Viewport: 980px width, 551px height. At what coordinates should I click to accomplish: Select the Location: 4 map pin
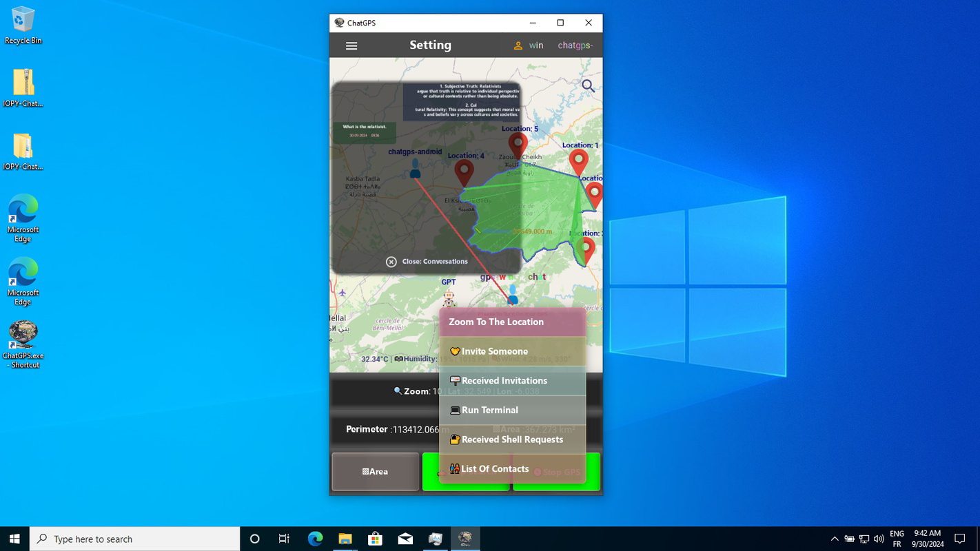point(465,173)
